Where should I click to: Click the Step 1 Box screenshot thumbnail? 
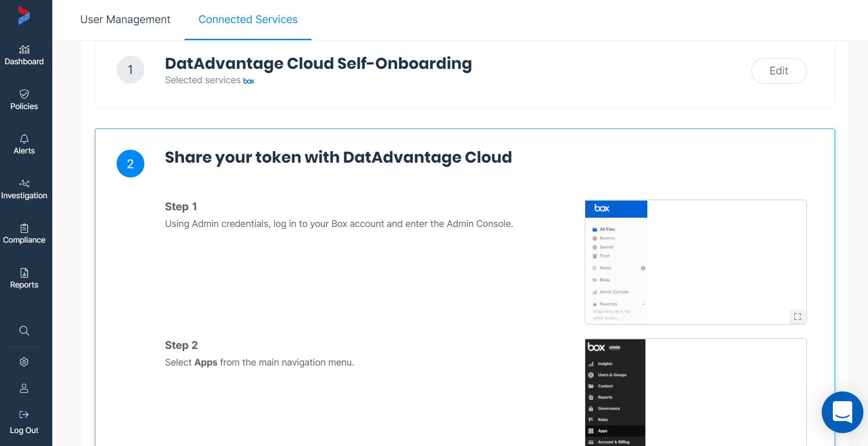695,262
